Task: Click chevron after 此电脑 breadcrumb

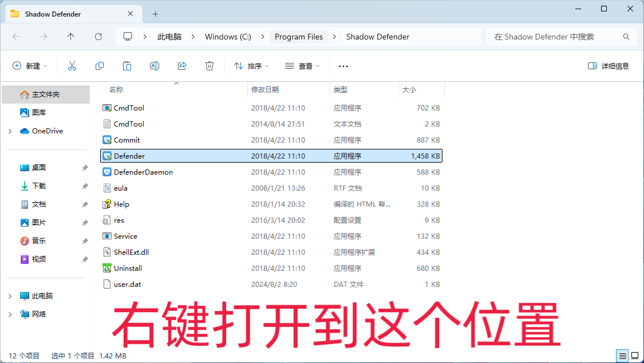Action: 192,37
